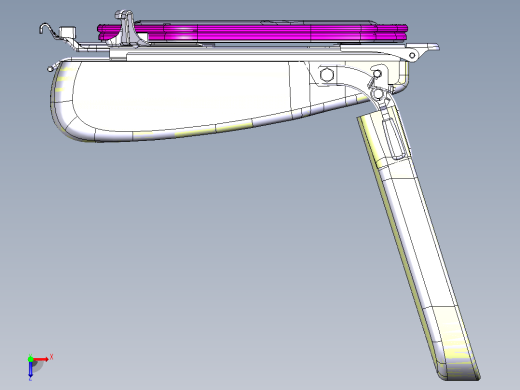Click the blue Z axis of the triad
This screenshot has height=390, width=520.
[30, 369]
